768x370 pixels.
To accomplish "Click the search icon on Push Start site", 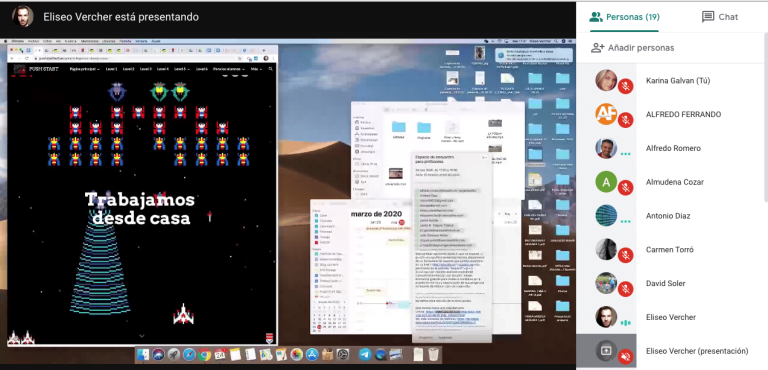I will point(270,69).
